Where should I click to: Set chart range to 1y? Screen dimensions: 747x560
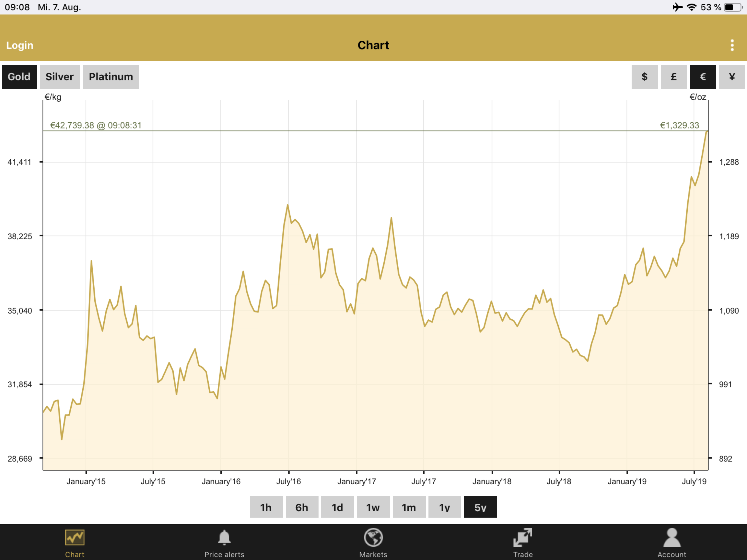click(444, 507)
